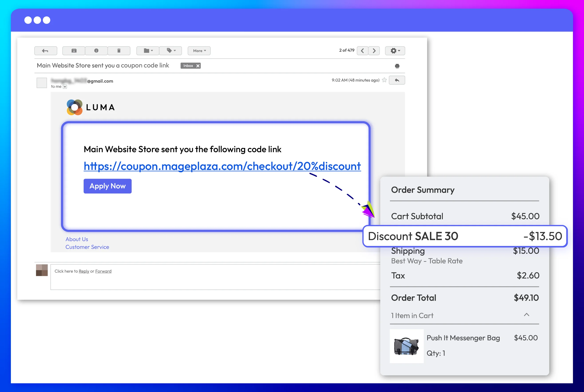Click the Forward email option
584x392 pixels.
coord(104,271)
